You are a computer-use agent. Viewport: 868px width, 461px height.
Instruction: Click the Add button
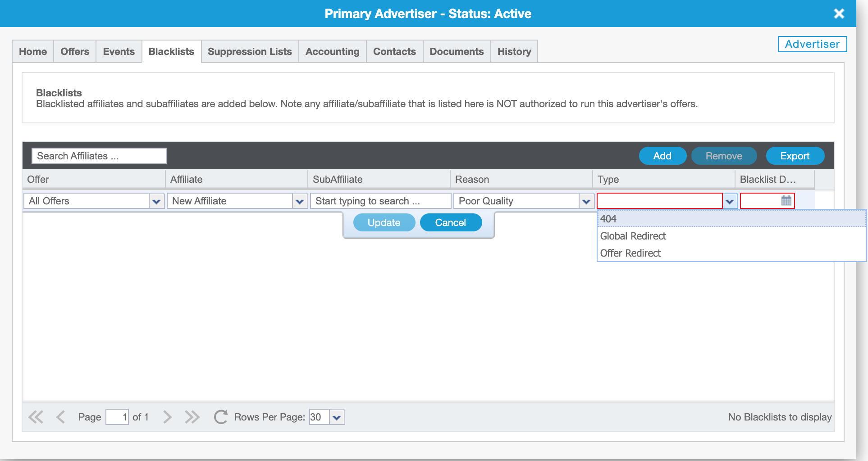pyautogui.click(x=662, y=156)
